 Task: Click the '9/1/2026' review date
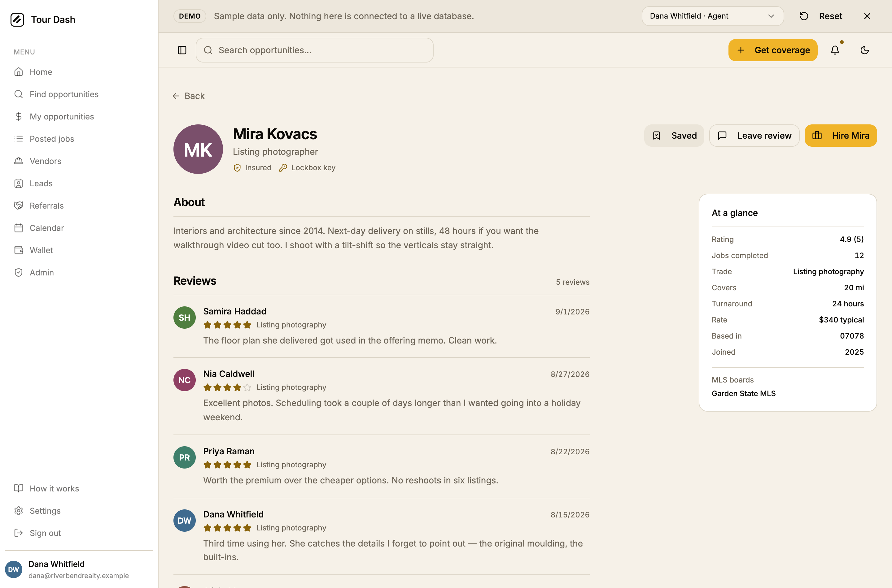572,312
